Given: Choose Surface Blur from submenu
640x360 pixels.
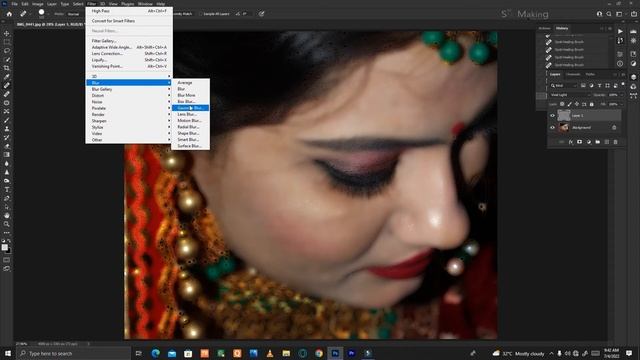Looking at the screenshot, I should click(190, 146).
